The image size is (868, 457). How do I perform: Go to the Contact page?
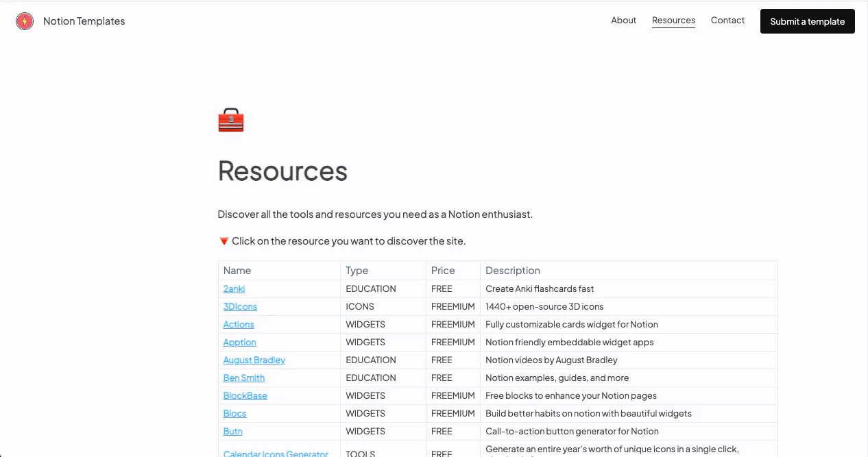pos(727,21)
